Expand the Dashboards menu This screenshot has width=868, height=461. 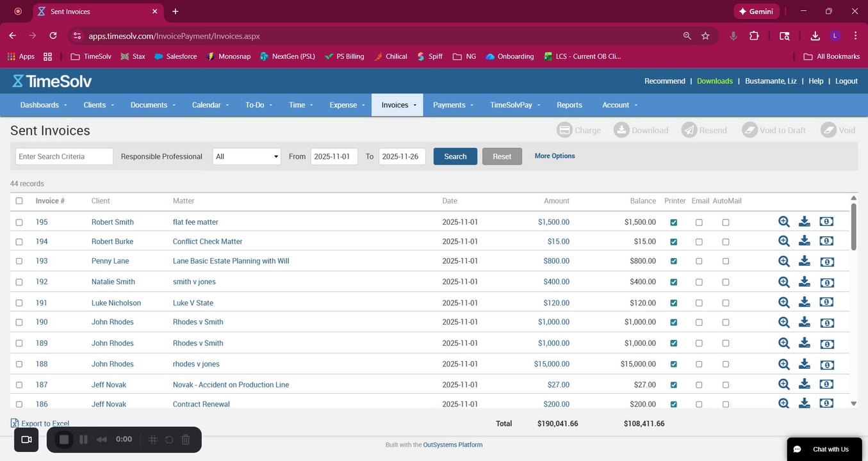(x=44, y=105)
